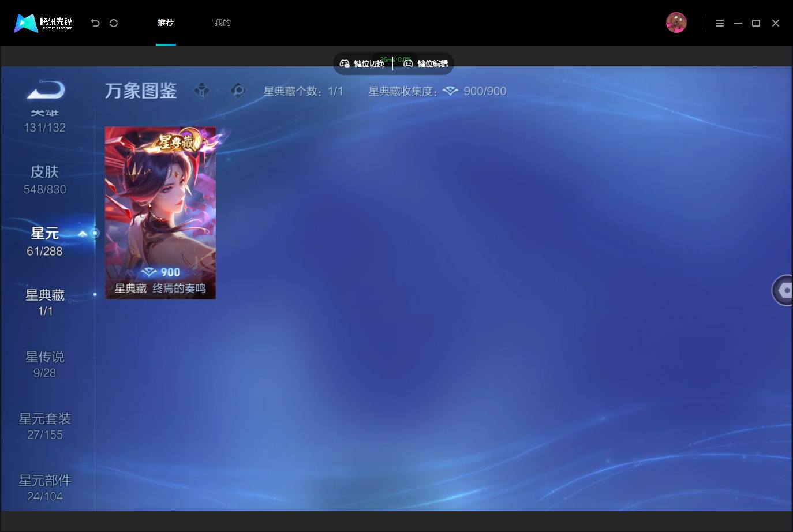Viewport: 793px width, 532px height.
Task: Click the 键位编辑 button
Action: click(x=425, y=63)
